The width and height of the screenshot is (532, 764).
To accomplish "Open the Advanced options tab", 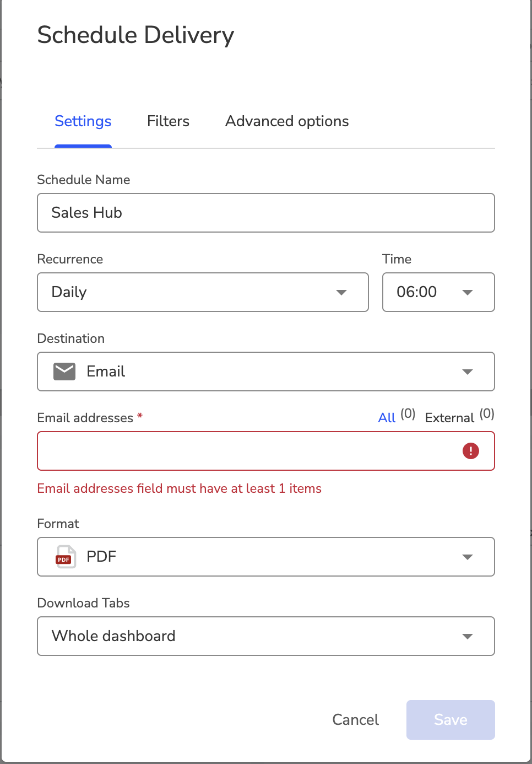I will tap(287, 121).
